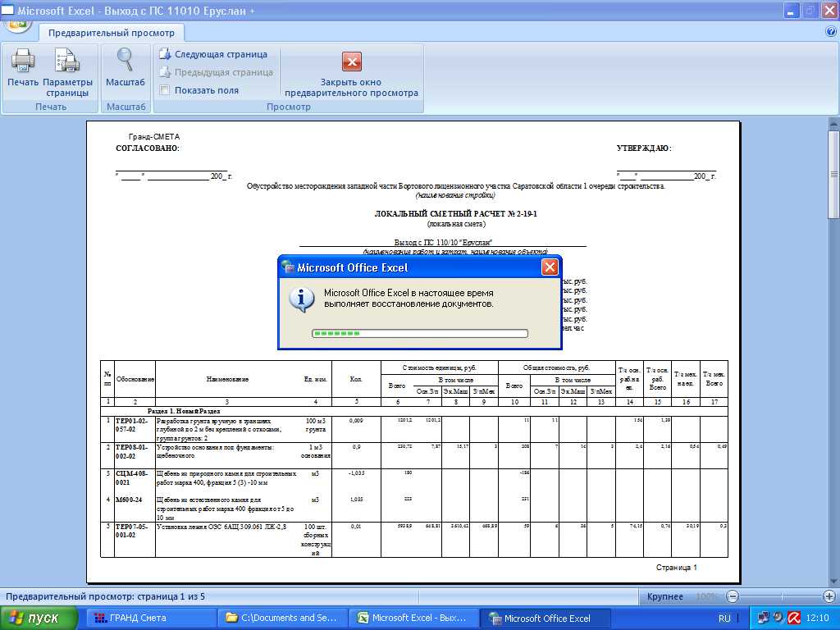
Task: Click the zoom slider track in status bar
Action: (x=781, y=596)
